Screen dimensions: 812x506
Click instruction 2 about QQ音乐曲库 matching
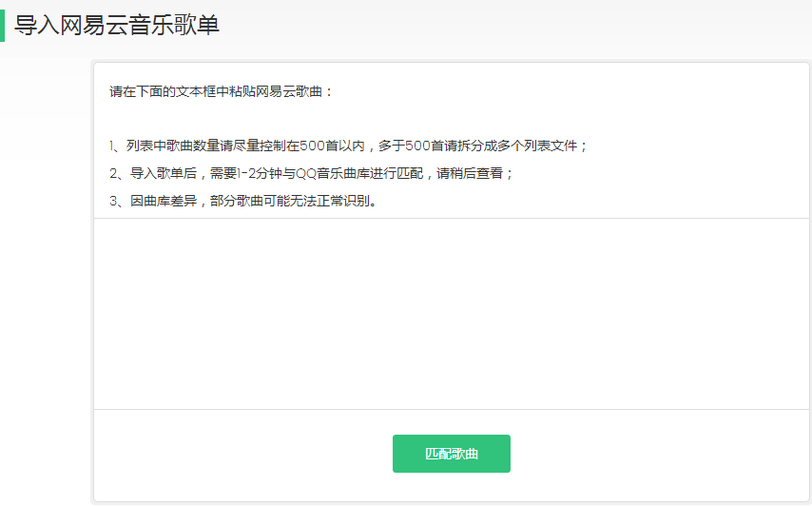[311, 173]
